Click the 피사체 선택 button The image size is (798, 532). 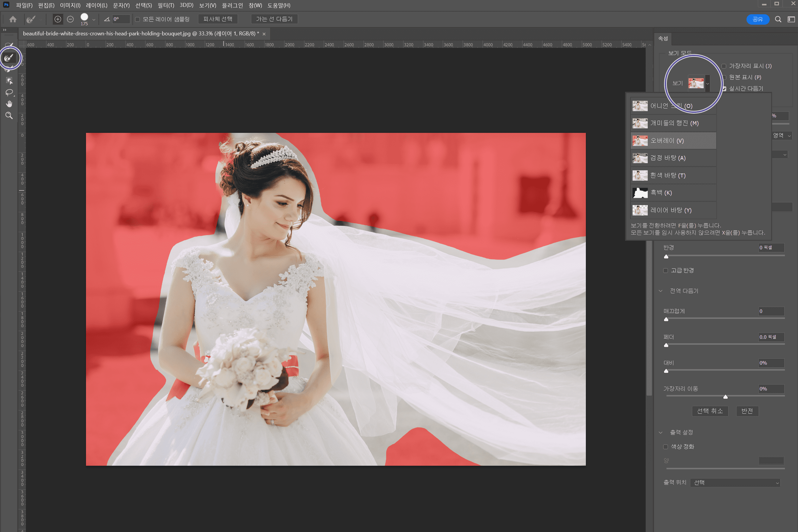(x=218, y=19)
